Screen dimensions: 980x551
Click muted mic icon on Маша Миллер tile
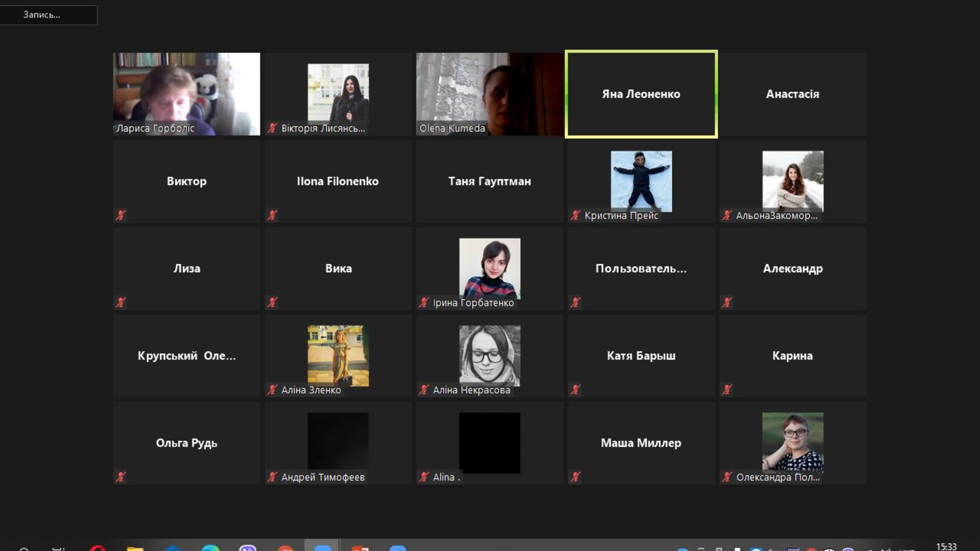click(575, 477)
